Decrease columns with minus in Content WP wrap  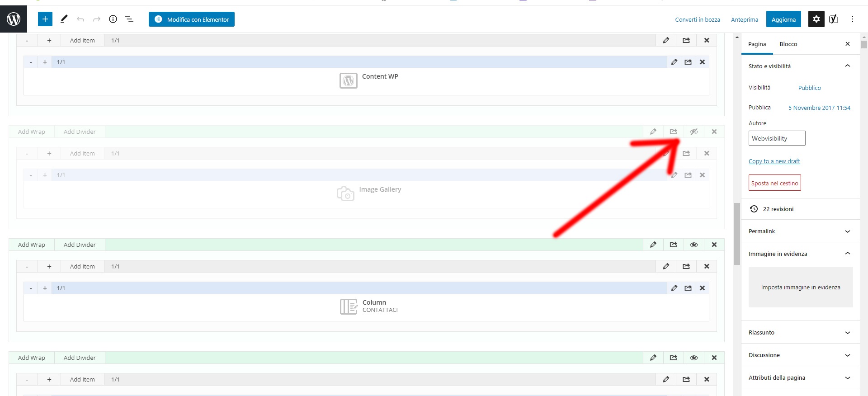tap(27, 40)
